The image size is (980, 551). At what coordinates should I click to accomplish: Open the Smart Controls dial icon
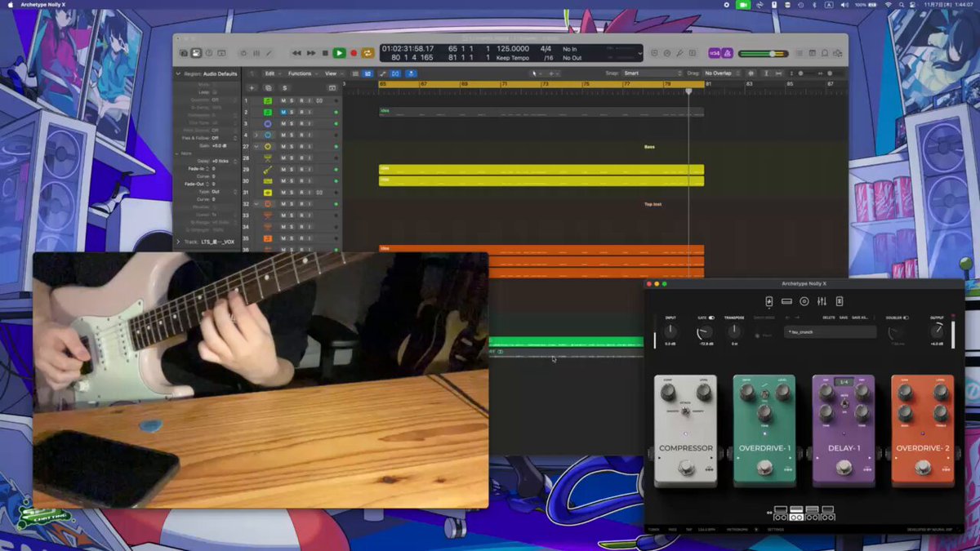[x=243, y=53]
